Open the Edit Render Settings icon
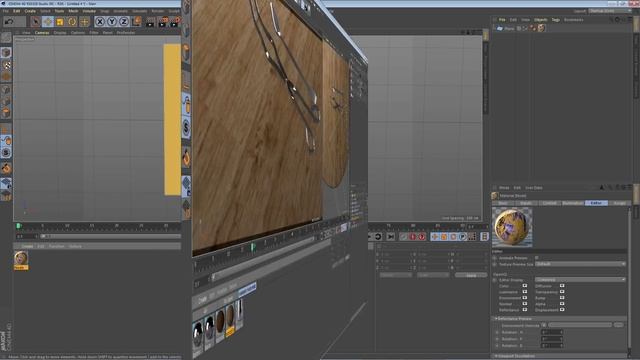Viewport: 640px width, 360px height. coord(176,21)
